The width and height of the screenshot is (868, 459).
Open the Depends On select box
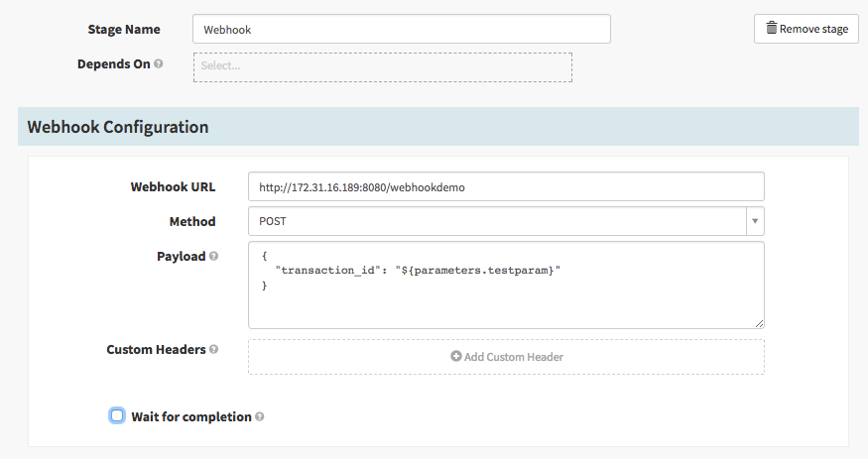(x=382, y=66)
